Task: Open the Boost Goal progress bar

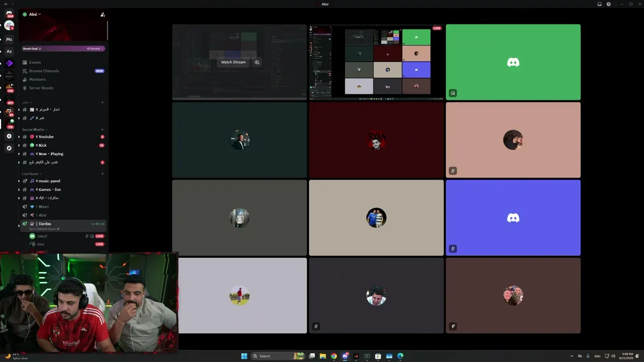Action: pyautogui.click(x=63, y=49)
